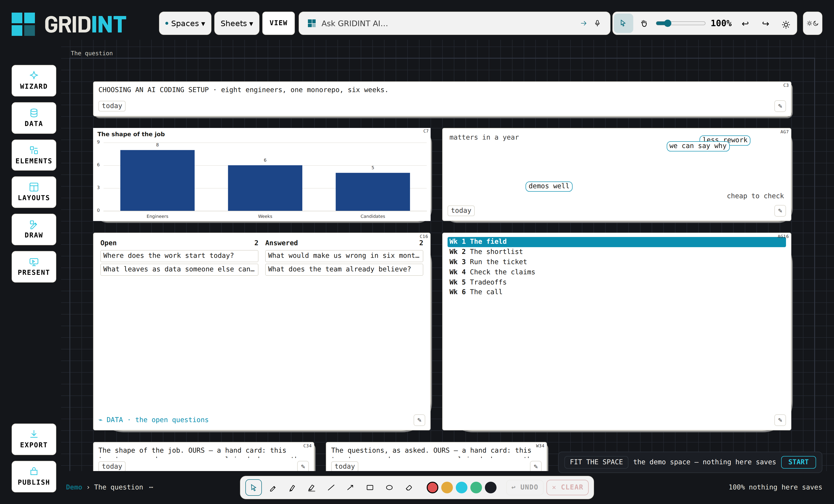Screen dimensions: 834x504
Task: Select the pointer tool in top bar
Action: pos(623,23)
